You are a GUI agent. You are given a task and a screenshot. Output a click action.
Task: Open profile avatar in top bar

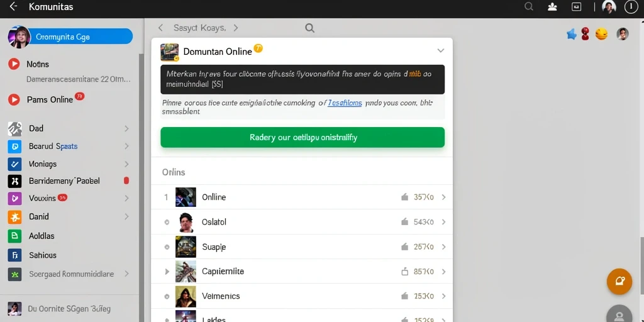coord(609,6)
